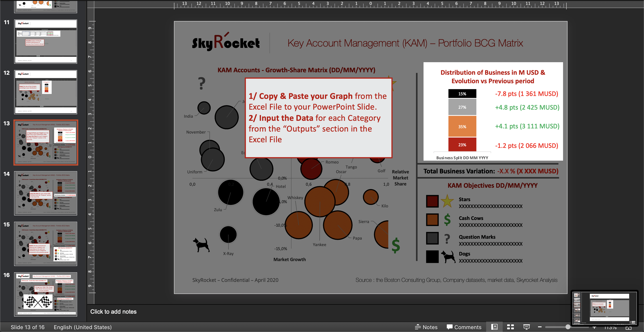
Task: Select the brown Cash Cows legend square
Action: tap(432, 220)
